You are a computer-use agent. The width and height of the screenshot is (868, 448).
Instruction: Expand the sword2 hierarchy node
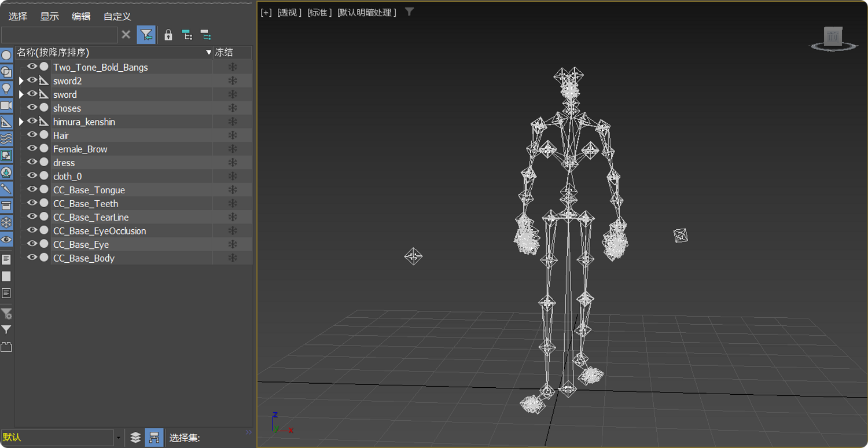[21, 81]
